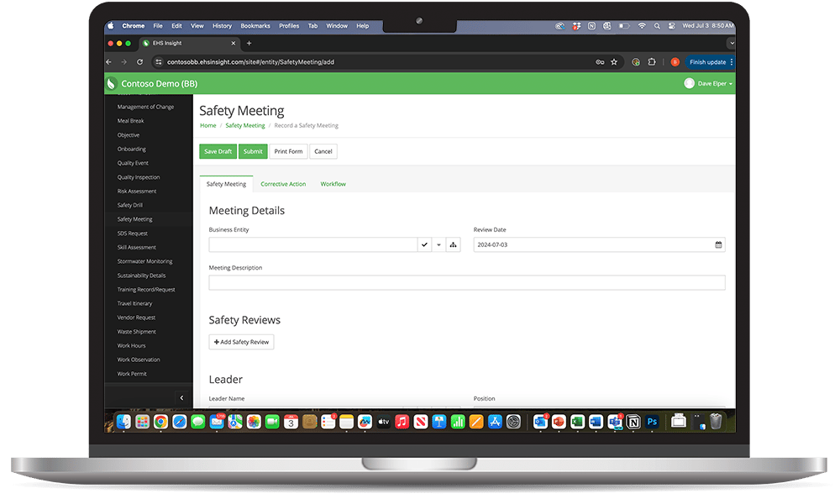Click the Home breadcrumb link
Image resolution: width=840 pixels, height=504 pixels.
coord(207,125)
